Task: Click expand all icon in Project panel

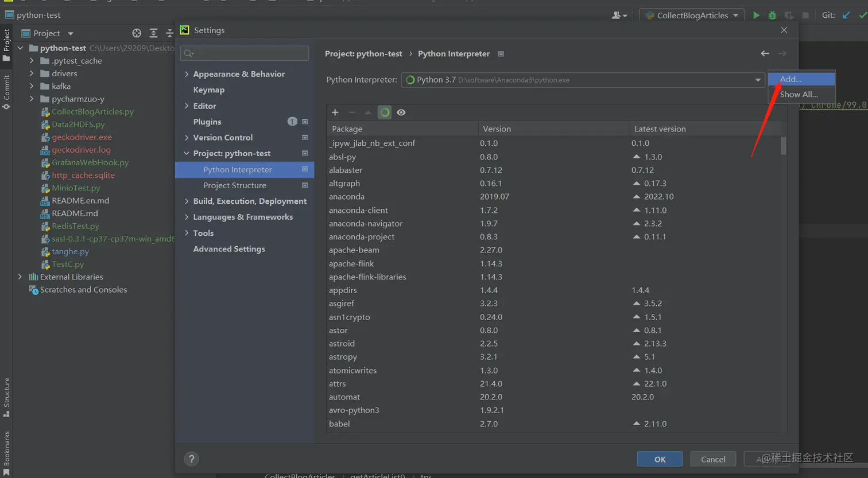Action: (153, 33)
